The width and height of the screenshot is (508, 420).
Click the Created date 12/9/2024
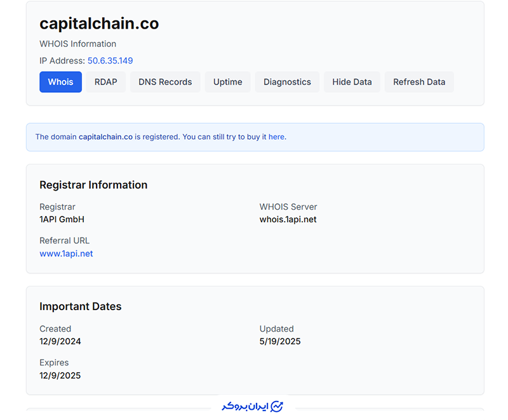click(60, 341)
